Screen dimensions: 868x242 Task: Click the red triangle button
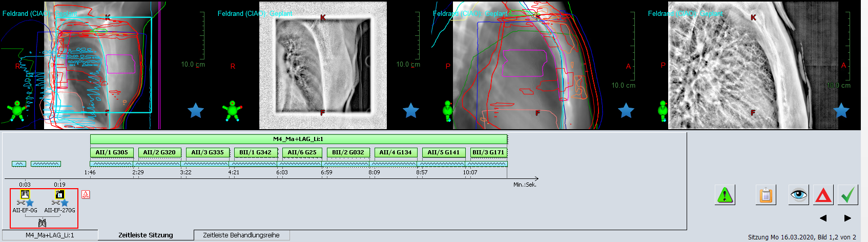tap(823, 195)
